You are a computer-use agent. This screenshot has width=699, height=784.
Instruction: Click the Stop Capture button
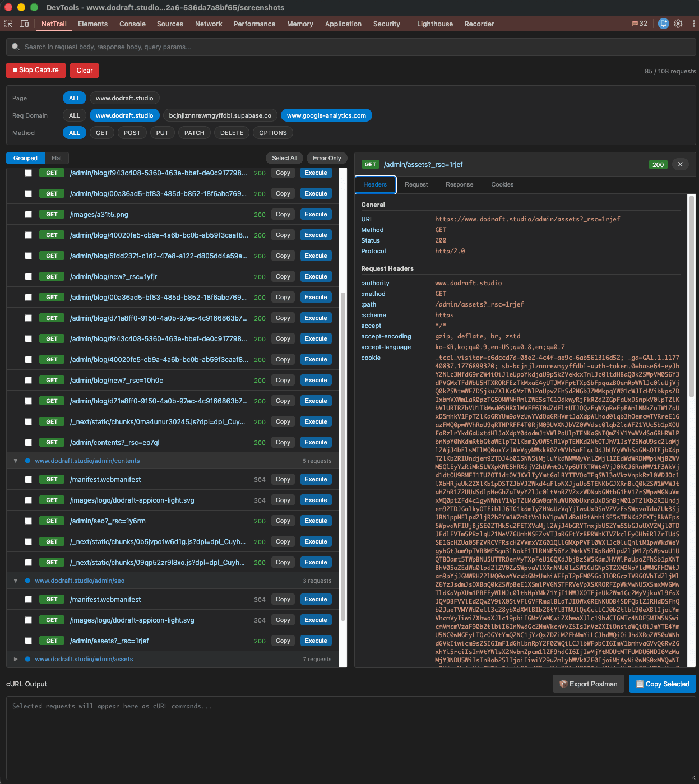point(36,70)
